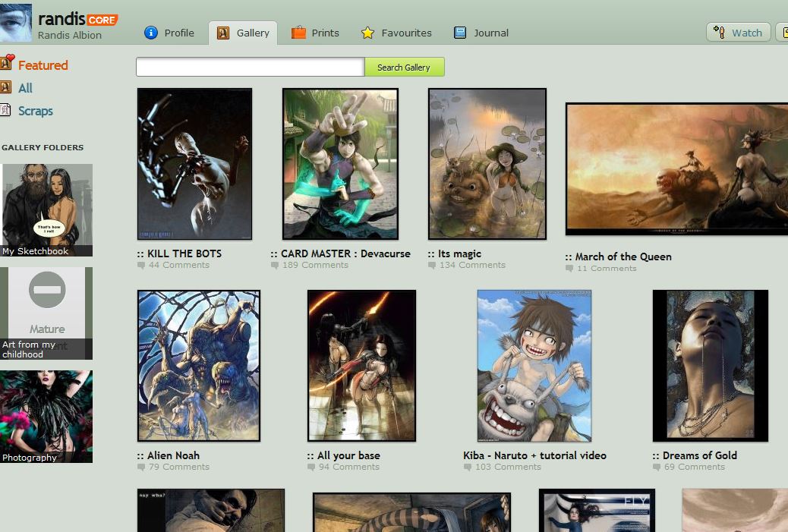Click the Featured heart gallery icon
Viewport: 788px width, 532px height.
pyautogui.click(x=7, y=62)
